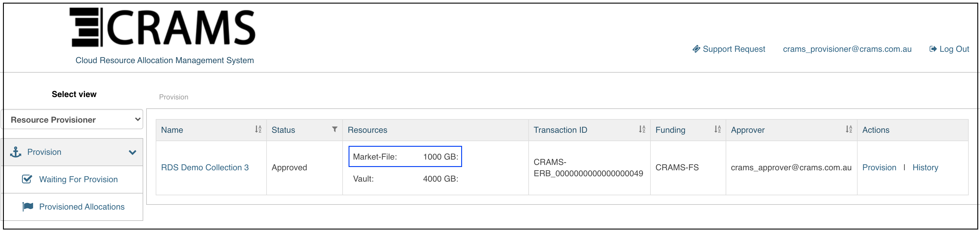The image size is (980, 231).
Task: Click the Waiting For Provision checkbox icon
Action: point(27,179)
